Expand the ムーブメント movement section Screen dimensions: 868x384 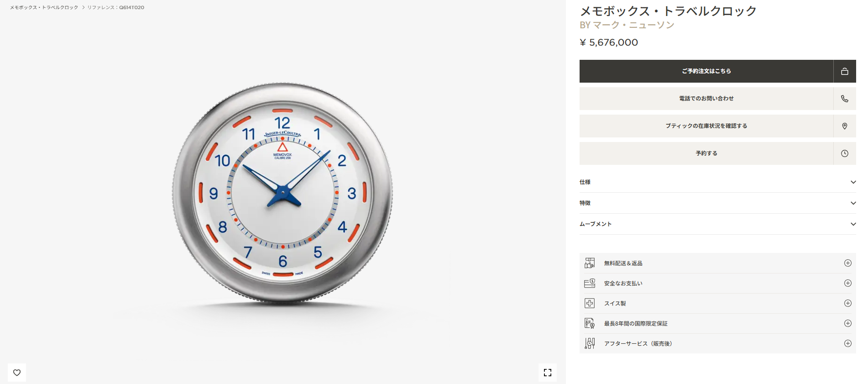pyautogui.click(x=718, y=224)
